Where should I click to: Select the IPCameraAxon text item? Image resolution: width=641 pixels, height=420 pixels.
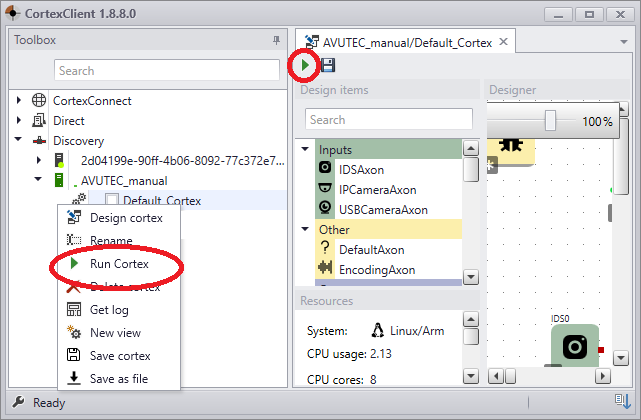[x=377, y=190]
